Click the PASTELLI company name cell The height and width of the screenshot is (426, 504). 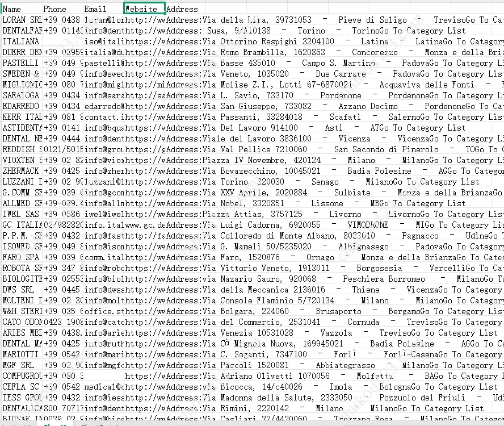pos(22,63)
